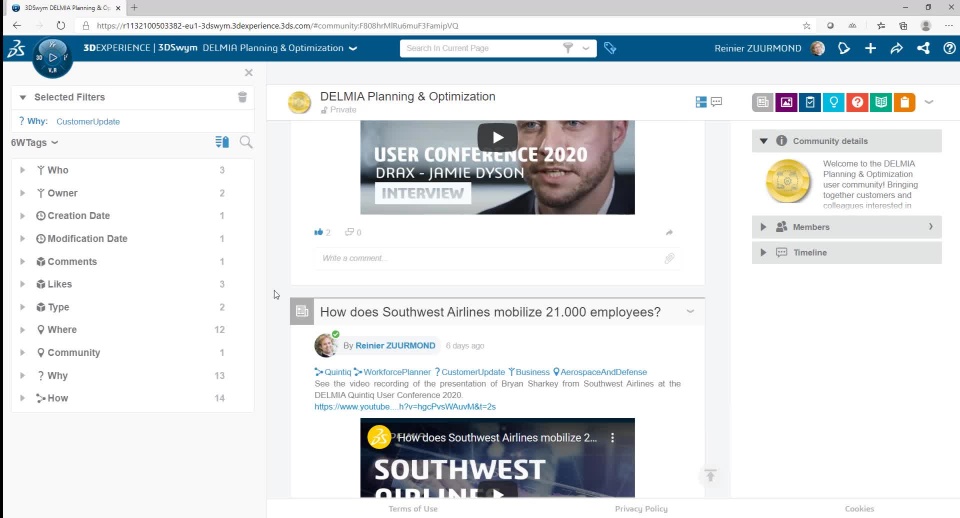Expand the Modification Date tag category

22,239
